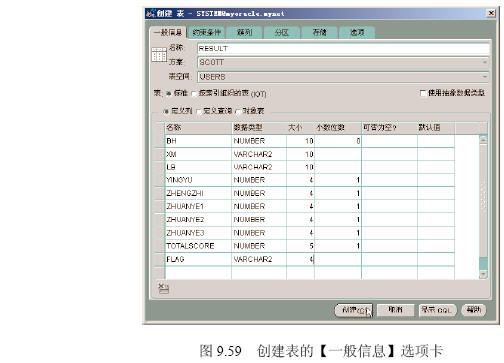Close the 创建表 dialog window
The width and height of the screenshot is (504, 363).
(x=491, y=13)
